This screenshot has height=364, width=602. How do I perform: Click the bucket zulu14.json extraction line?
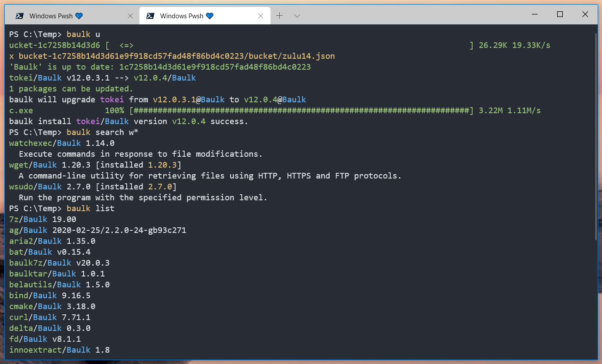[172, 56]
